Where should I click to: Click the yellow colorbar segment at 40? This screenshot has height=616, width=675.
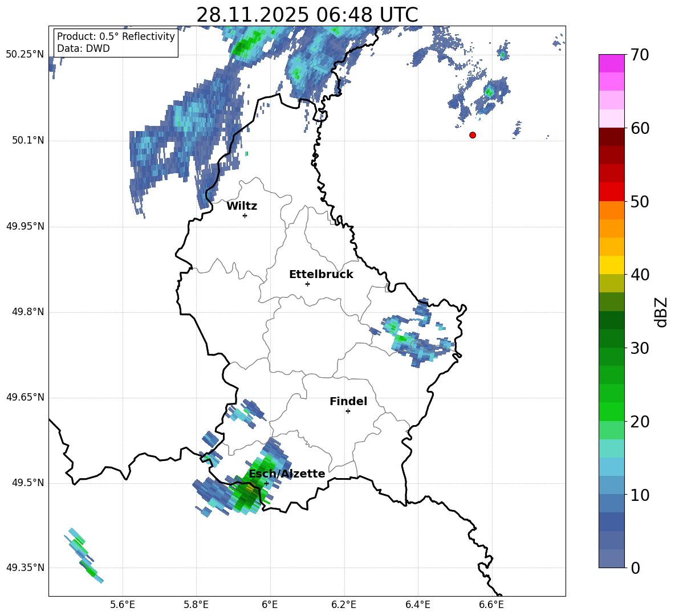[612, 265]
